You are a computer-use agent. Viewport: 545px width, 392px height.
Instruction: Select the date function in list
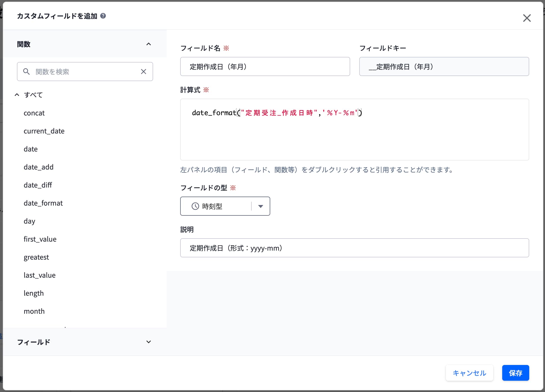tap(31, 149)
